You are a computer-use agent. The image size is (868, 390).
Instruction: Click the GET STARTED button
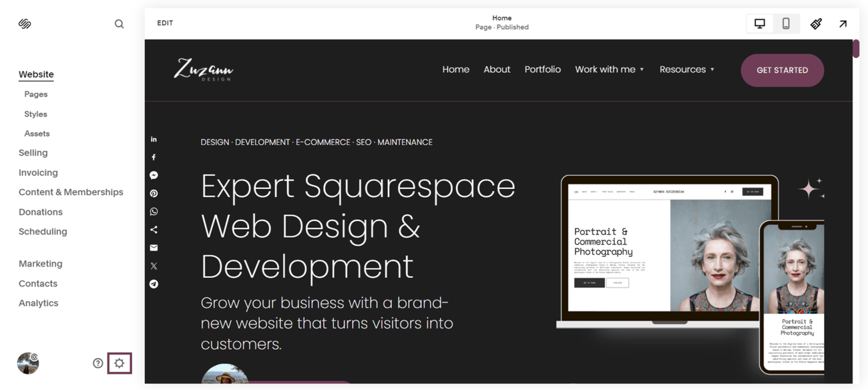tap(782, 70)
